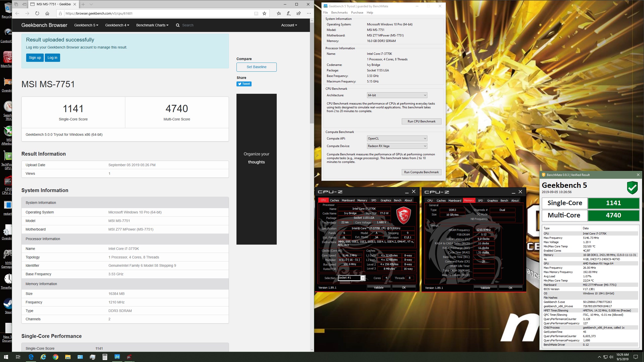
Task: Open the Action Center notification icon
Action: point(636,357)
